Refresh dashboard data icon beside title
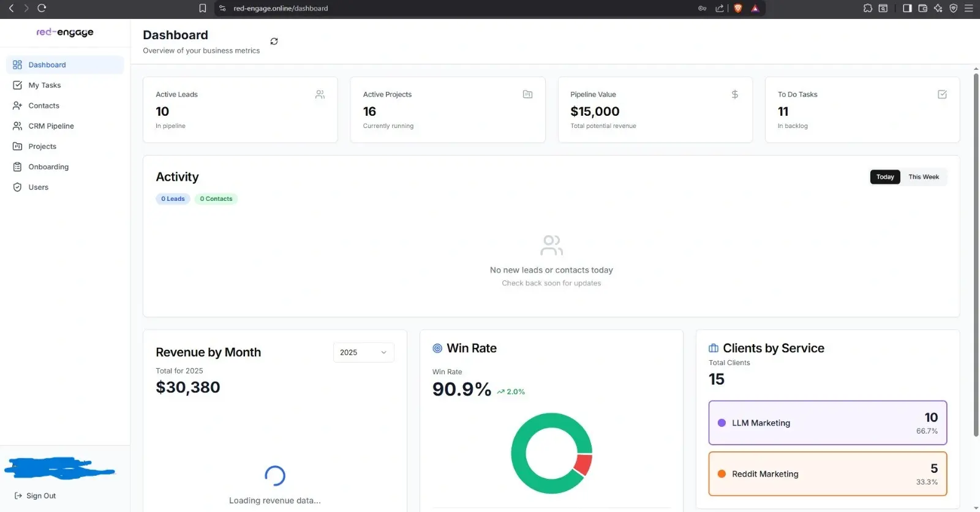This screenshot has width=980, height=512. (x=274, y=41)
